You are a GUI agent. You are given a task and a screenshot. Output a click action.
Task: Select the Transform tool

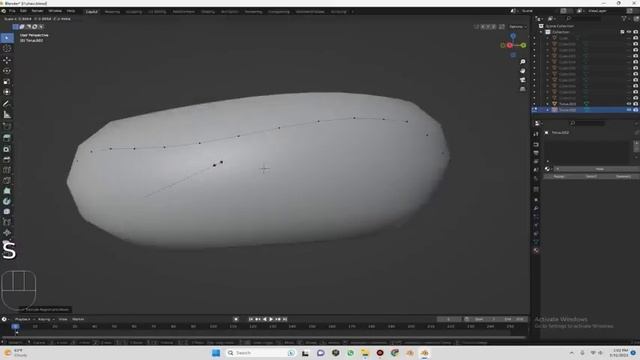point(7,92)
